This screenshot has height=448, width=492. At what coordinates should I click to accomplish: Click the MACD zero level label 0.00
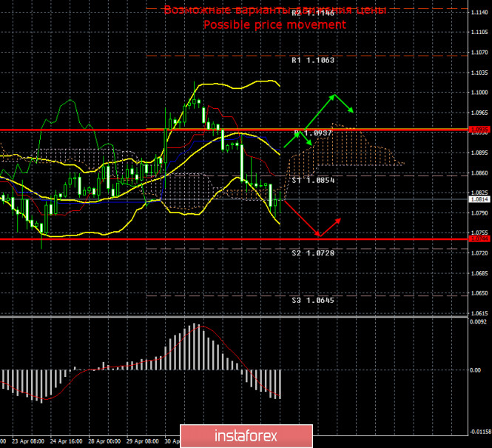476,370
